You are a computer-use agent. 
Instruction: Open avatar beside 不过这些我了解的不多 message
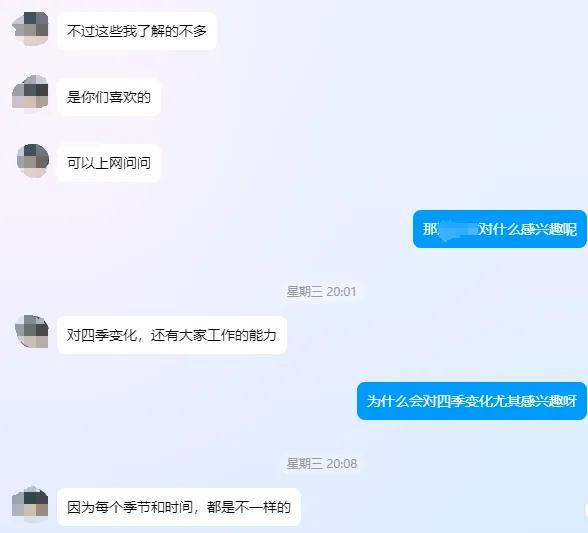pos(31,29)
